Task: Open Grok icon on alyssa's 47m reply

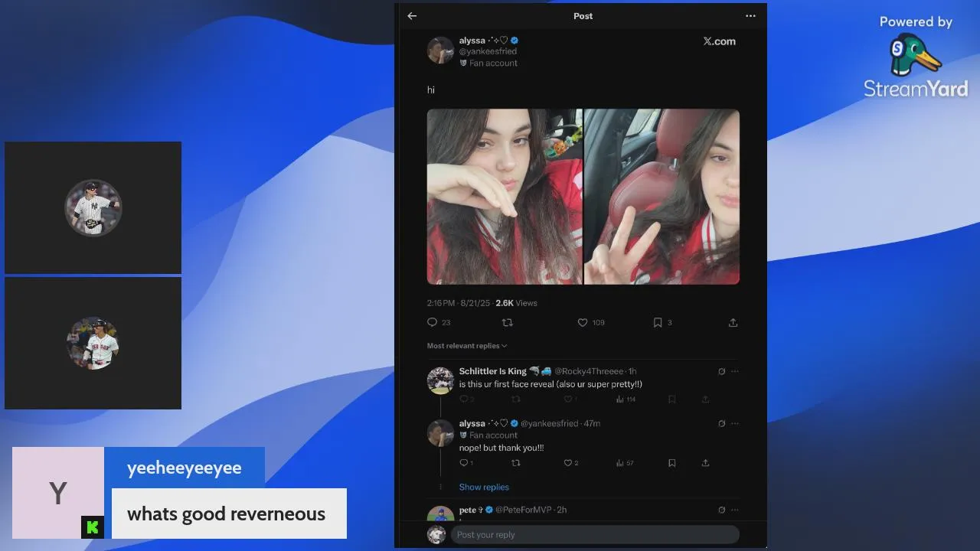Action: pyautogui.click(x=721, y=423)
